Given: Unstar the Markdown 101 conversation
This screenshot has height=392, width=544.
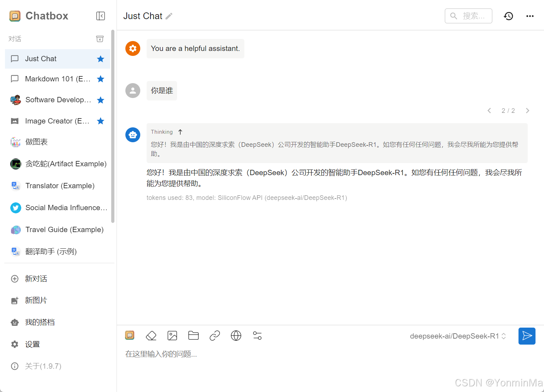Looking at the screenshot, I should click(x=100, y=79).
